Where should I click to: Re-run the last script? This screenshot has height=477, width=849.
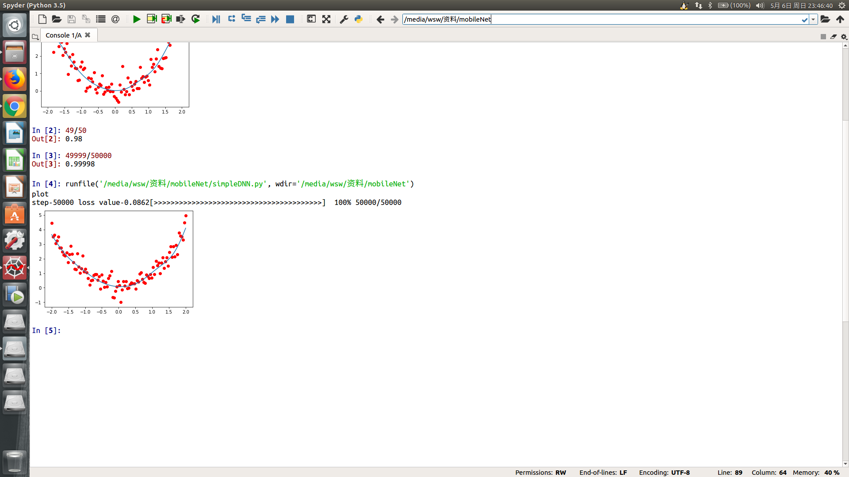(195, 19)
